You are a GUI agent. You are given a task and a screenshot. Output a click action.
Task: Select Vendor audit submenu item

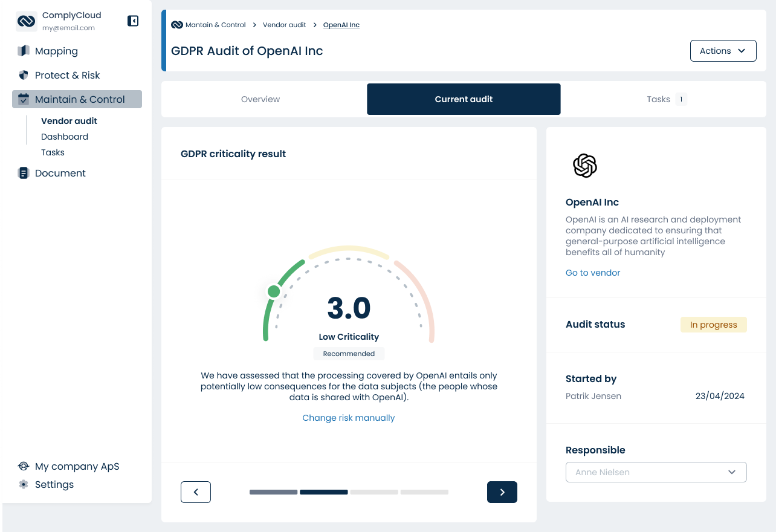pyautogui.click(x=69, y=121)
